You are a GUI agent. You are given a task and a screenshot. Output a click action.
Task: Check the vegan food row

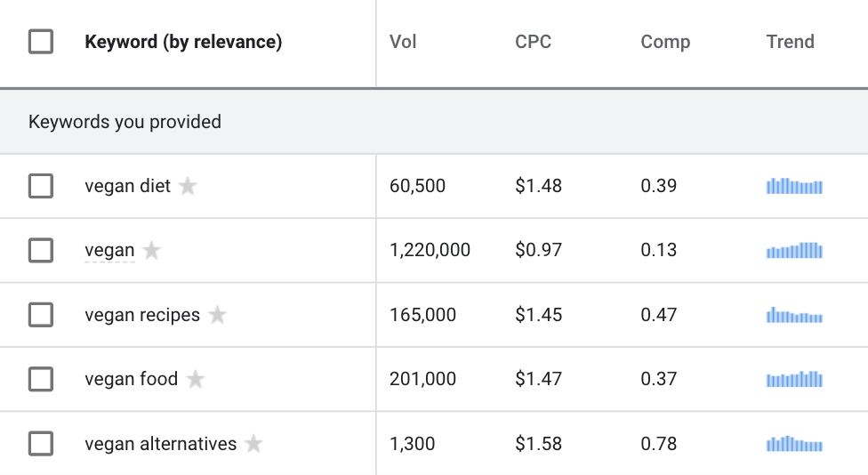[x=41, y=379]
